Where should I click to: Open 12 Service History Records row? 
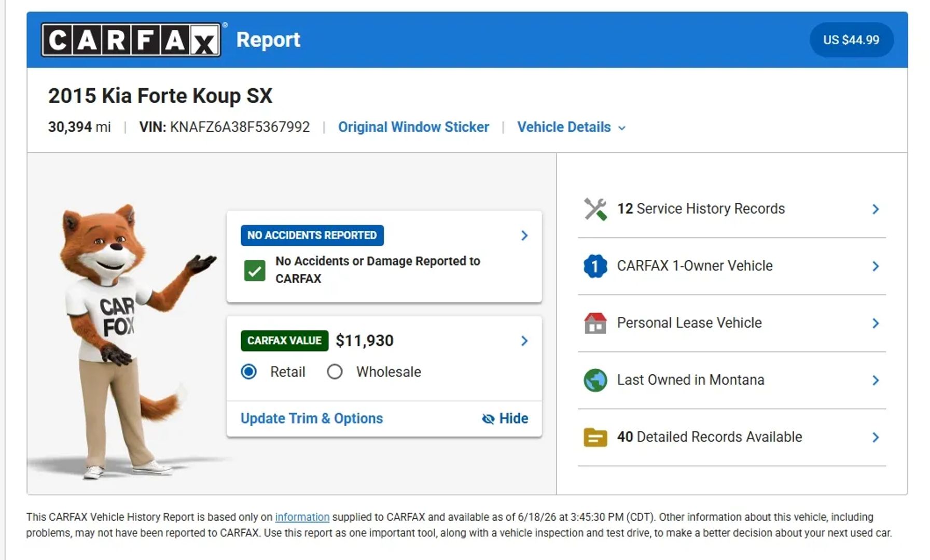coord(732,209)
